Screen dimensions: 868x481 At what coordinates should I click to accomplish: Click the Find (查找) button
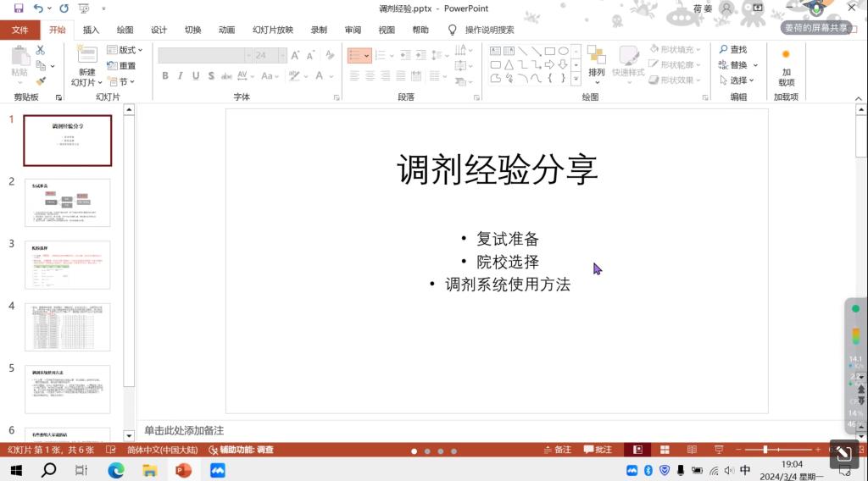point(733,50)
